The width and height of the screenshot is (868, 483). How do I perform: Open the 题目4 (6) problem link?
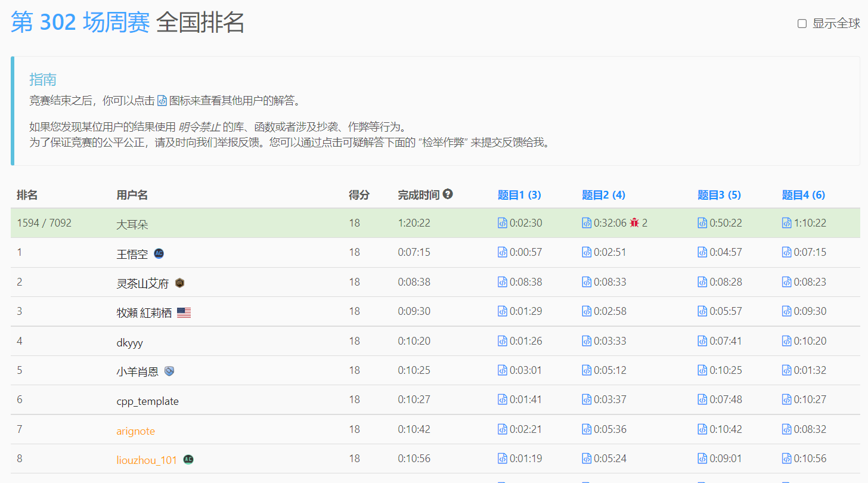coord(803,195)
